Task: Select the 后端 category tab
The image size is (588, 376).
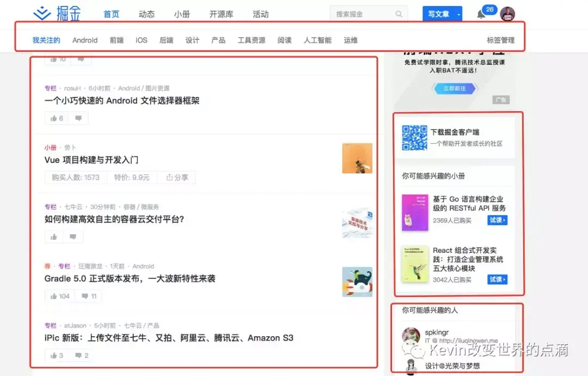Action: pos(166,40)
